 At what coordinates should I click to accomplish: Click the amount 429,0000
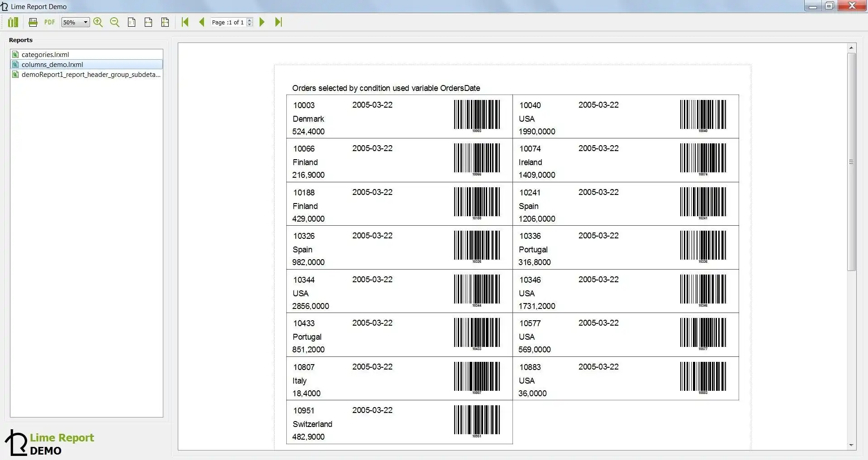[x=308, y=219]
